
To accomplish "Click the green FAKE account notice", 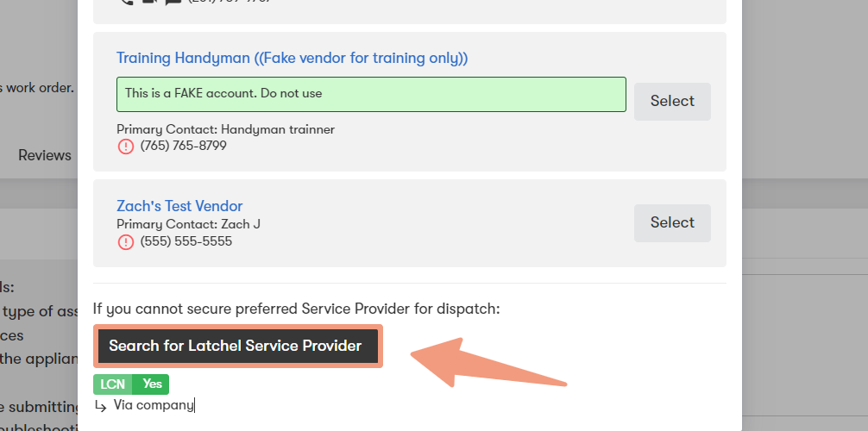I will 371,95.
